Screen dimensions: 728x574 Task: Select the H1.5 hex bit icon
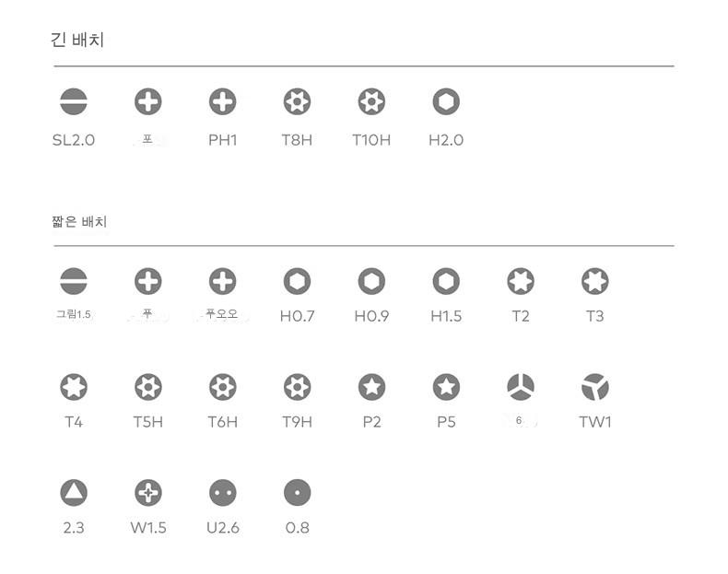click(446, 281)
